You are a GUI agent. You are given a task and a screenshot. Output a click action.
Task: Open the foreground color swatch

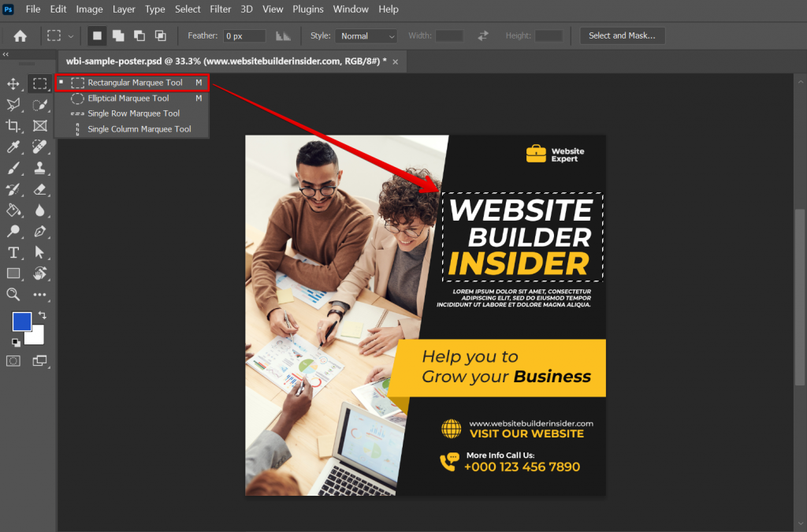pos(24,321)
